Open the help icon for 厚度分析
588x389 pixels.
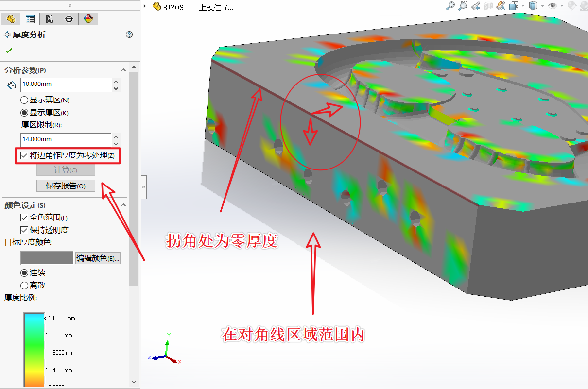[x=129, y=34]
